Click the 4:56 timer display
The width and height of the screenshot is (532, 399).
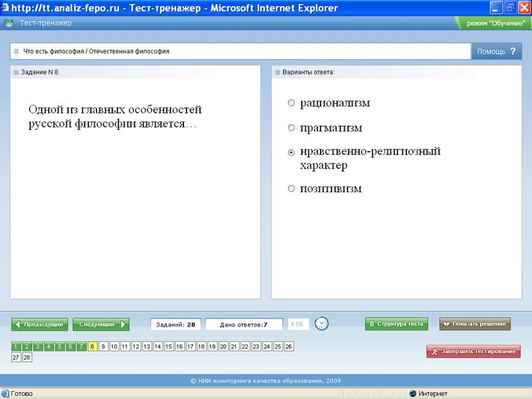pos(298,324)
